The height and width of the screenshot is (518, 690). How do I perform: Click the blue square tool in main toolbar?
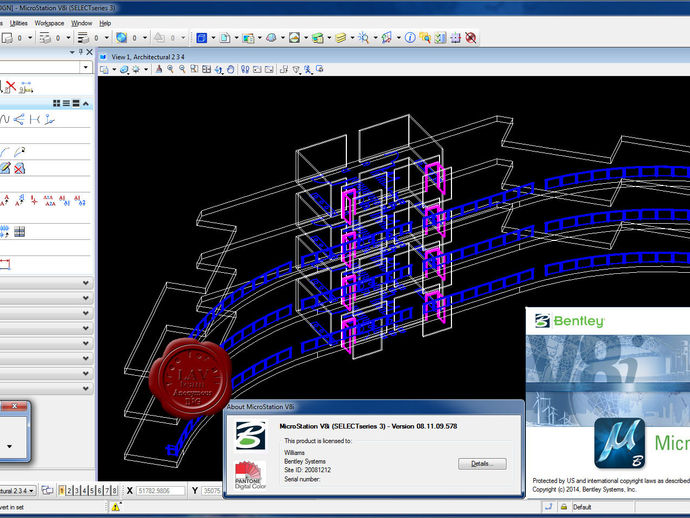202,38
